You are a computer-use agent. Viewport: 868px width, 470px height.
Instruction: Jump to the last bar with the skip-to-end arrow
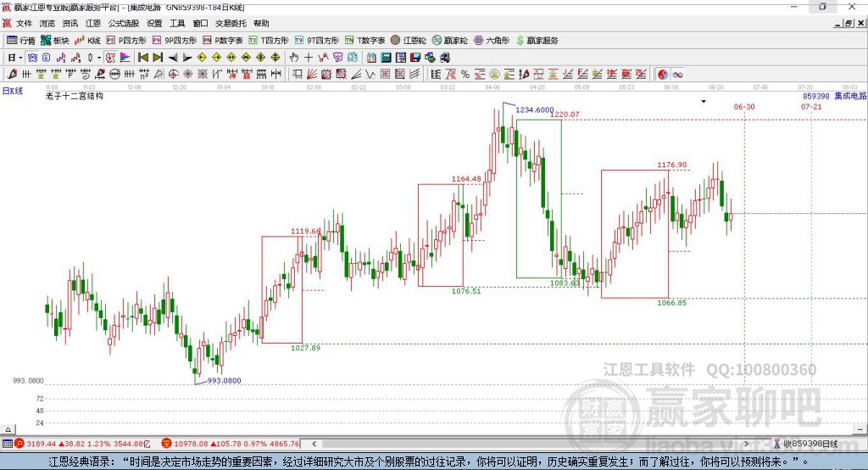pyautogui.click(x=158, y=58)
